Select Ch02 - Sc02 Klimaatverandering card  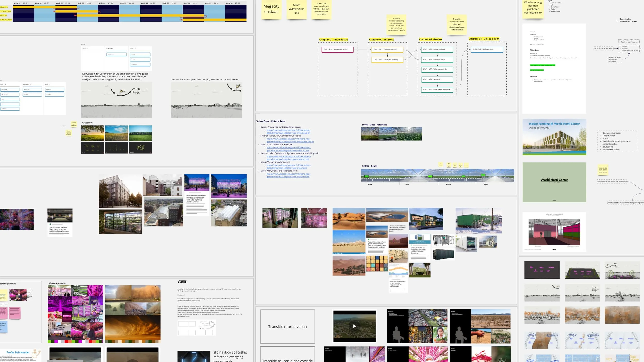(387, 59)
